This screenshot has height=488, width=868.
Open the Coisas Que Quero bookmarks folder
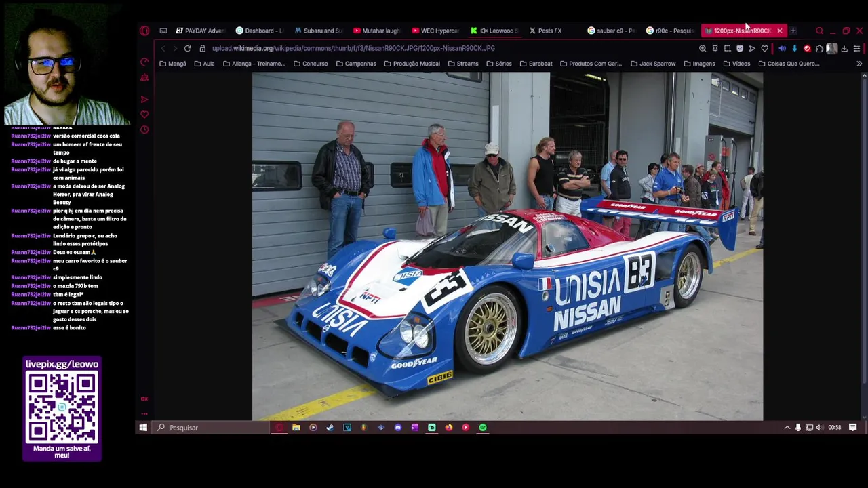[789, 64]
